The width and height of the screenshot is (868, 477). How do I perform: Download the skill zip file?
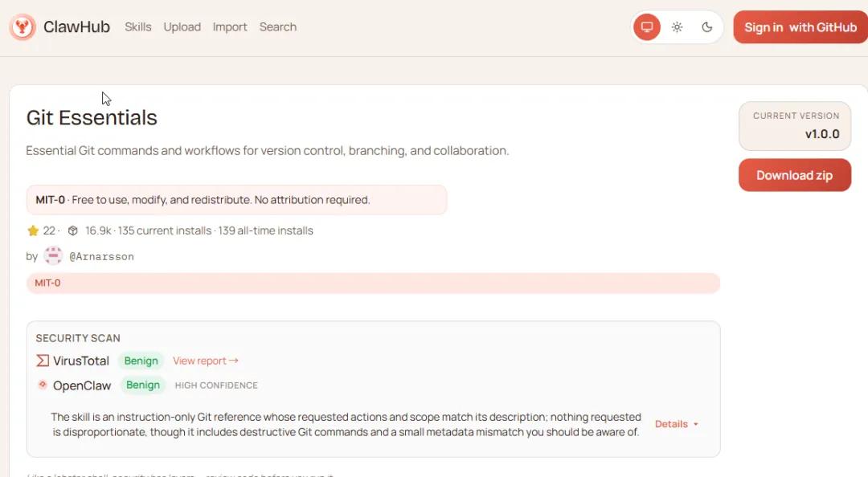click(x=794, y=175)
